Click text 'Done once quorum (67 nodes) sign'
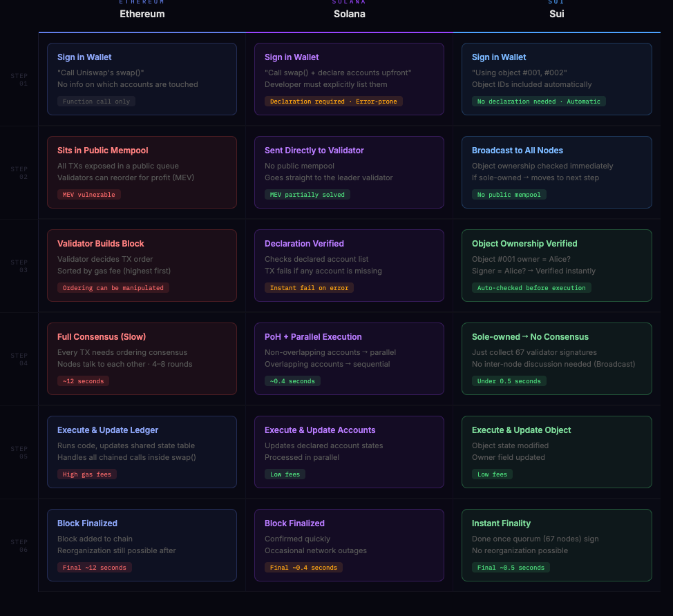Viewport: 673px width, 616px height. (x=535, y=539)
